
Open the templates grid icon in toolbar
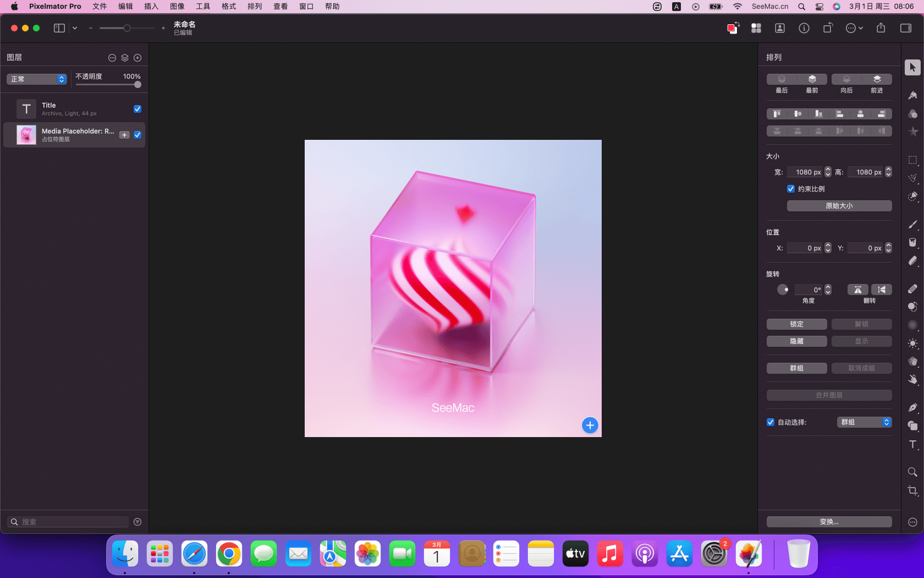[756, 28]
